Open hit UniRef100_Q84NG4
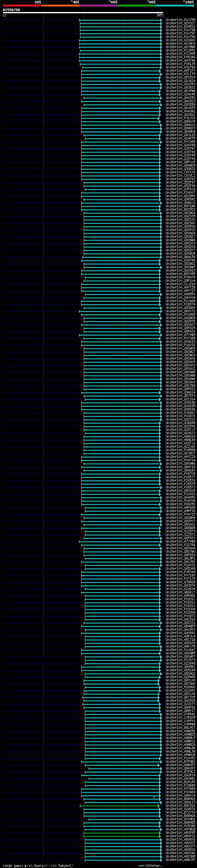 coord(180,132)
